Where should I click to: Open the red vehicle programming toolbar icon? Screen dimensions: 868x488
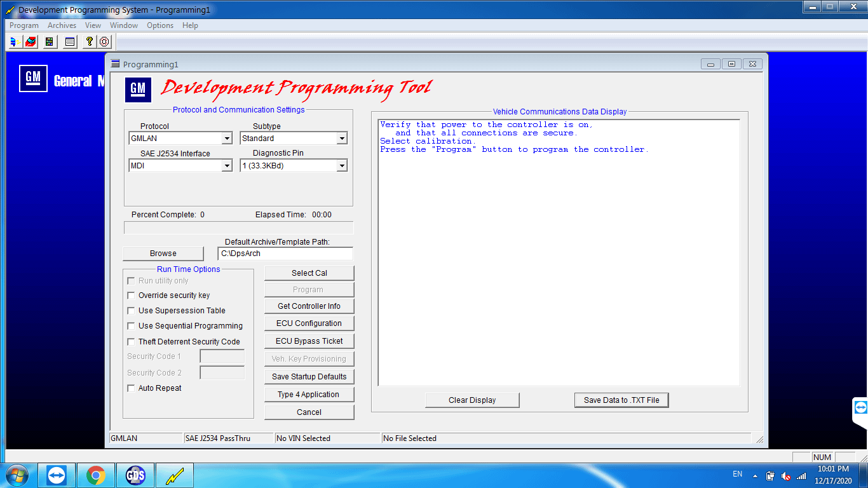[31, 41]
